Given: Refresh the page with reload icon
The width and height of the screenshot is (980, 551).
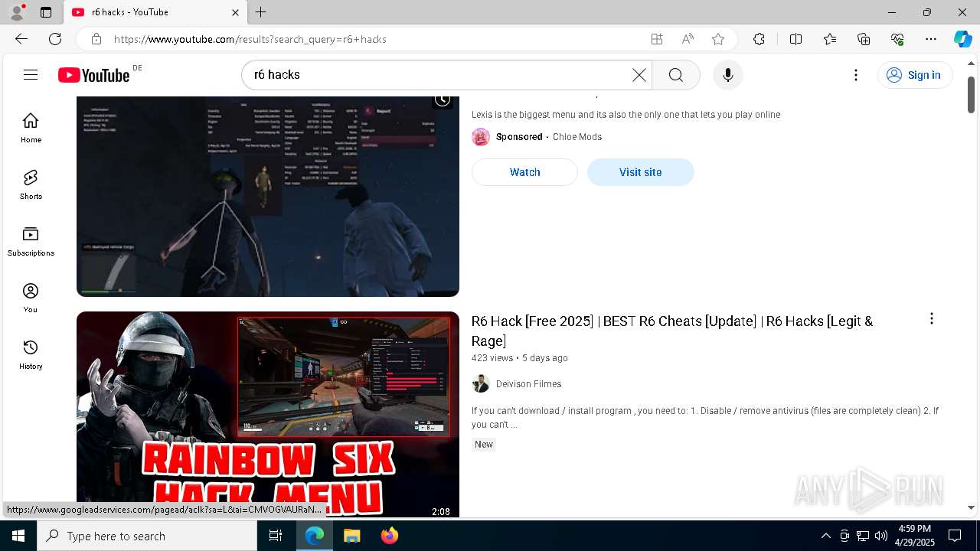Looking at the screenshot, I should [55, 39].
